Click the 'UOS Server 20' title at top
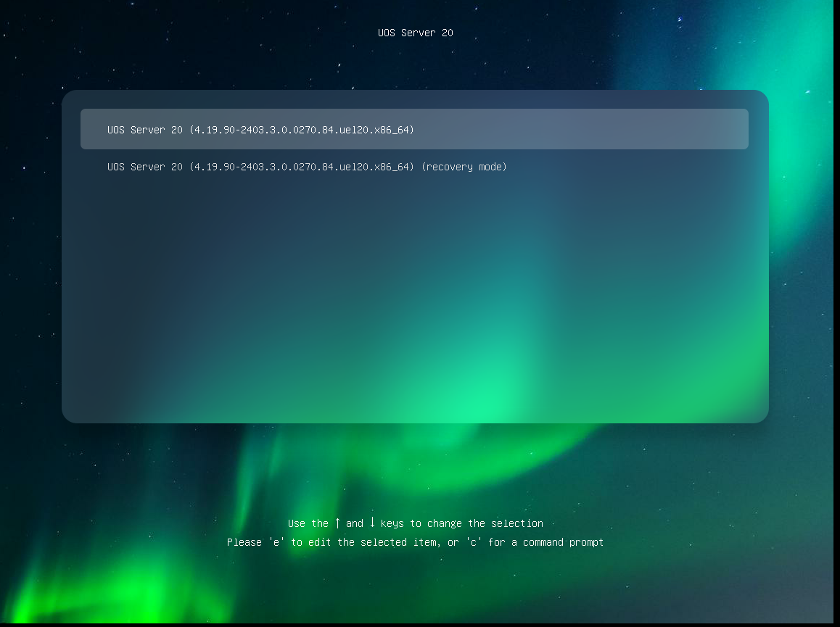The width and height of the screenshot is (840, 627). click(415, 33)
